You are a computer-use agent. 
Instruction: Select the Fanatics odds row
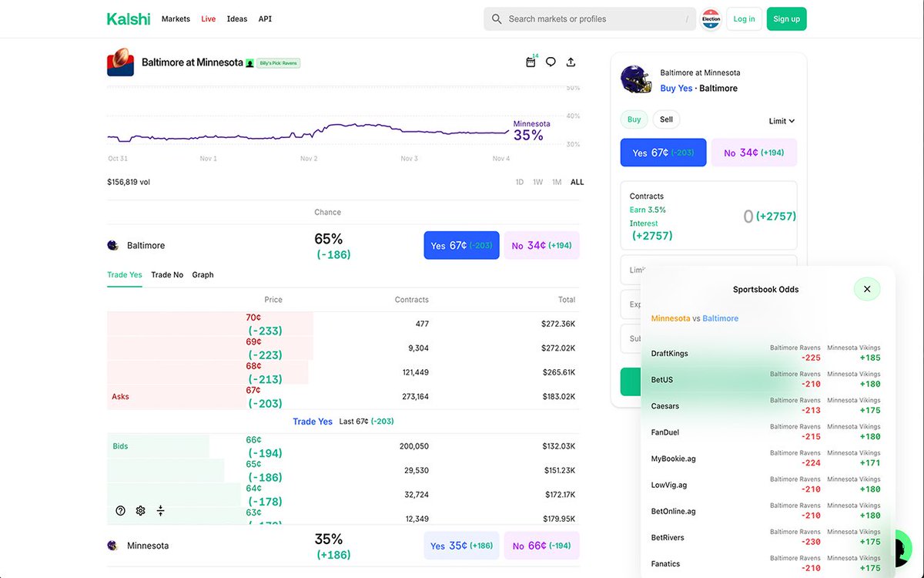[x=766, y=563]
